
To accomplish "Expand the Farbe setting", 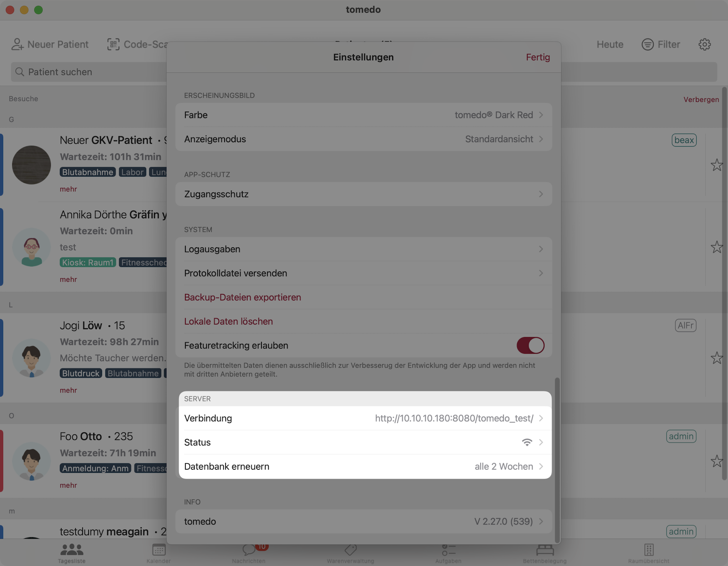I will pyautogui.click(x=364, y=115).
